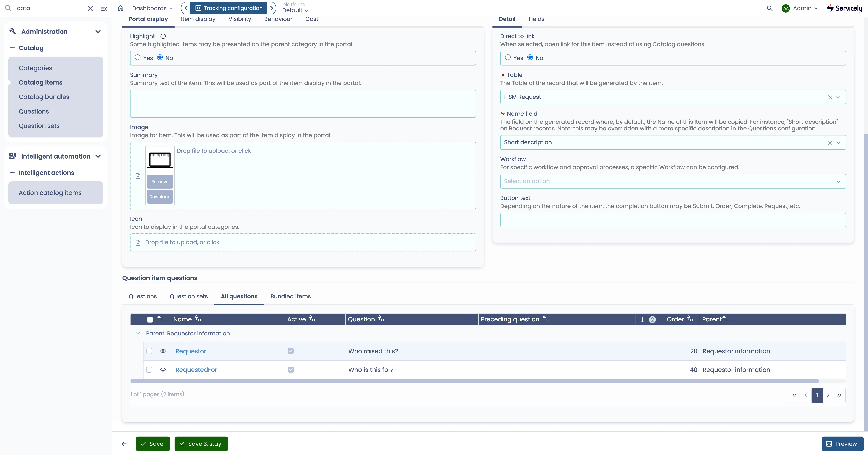Open the Dashboards dropdown
Image resolution: width=868 pixels, height=455 pixels.
pyautogui.click(x=152, y=8)
